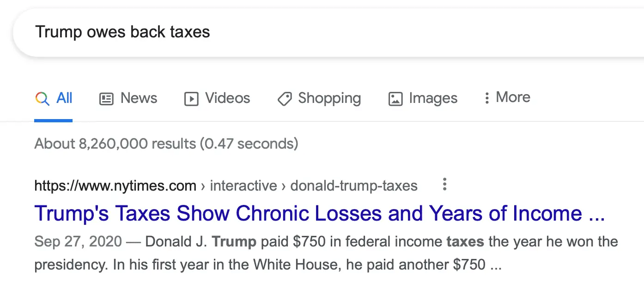The image size is (644, 288).
Task: Click the https://www.nytimes.com URL text
Action: click(115, 186)
